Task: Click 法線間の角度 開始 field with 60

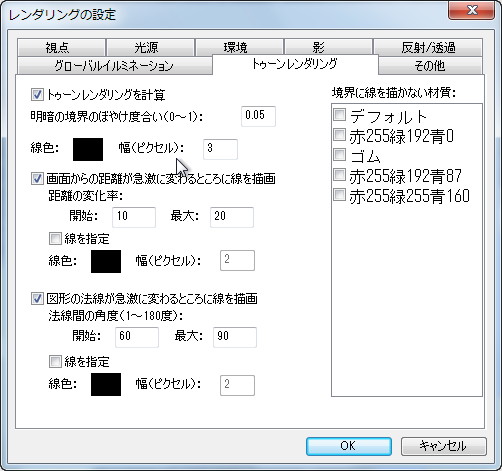Action: pos(137,337)
